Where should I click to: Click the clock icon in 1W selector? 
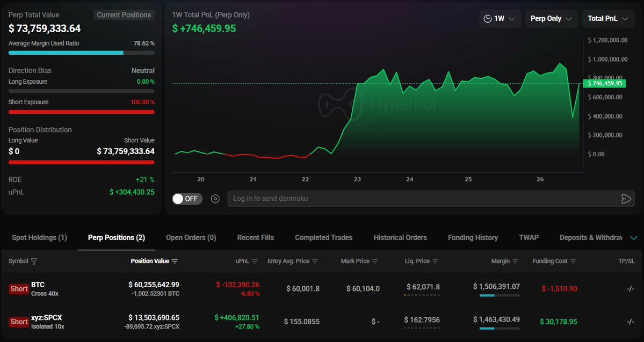[x=488, y=18]
